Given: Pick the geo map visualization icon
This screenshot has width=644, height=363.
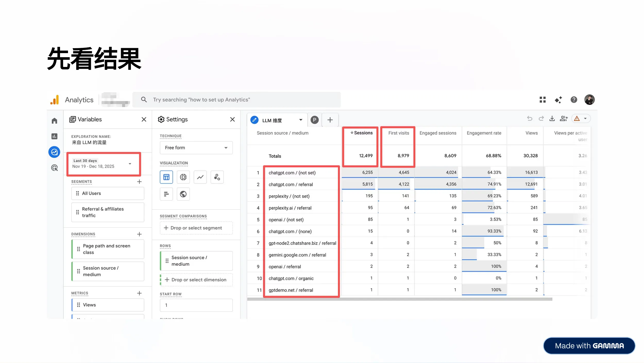Looking at the screenshot, I should [183, 194].
